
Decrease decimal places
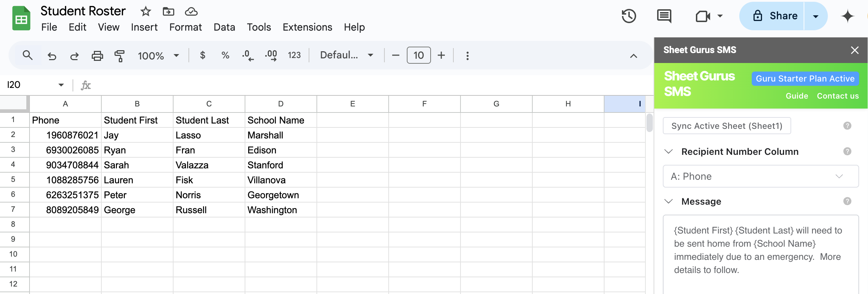pos(248,55)
